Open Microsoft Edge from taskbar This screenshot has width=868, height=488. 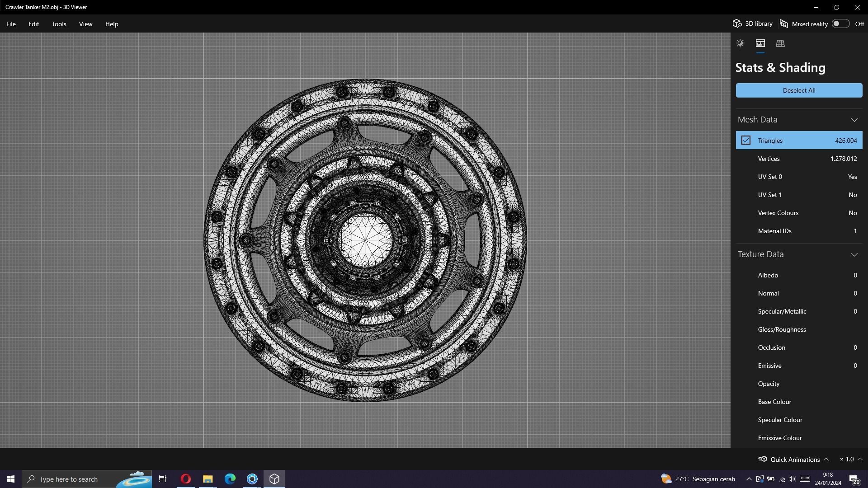(x=230, y=479)
